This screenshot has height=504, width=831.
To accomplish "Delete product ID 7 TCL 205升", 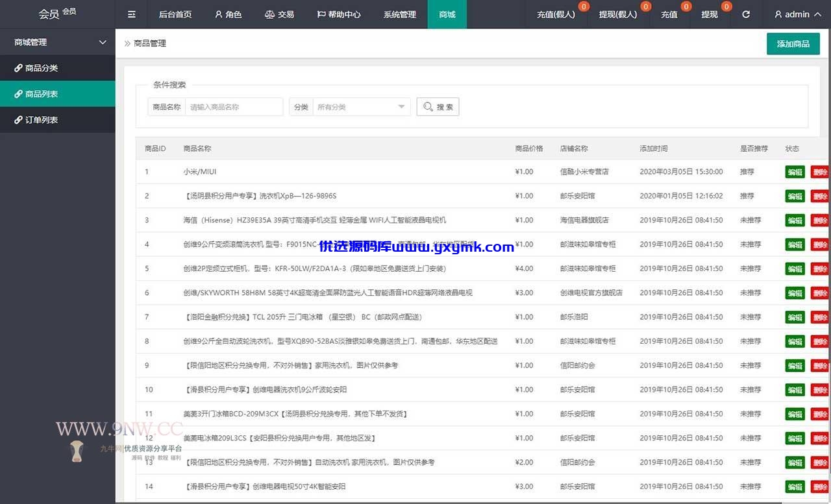I will tap(820, 317).
